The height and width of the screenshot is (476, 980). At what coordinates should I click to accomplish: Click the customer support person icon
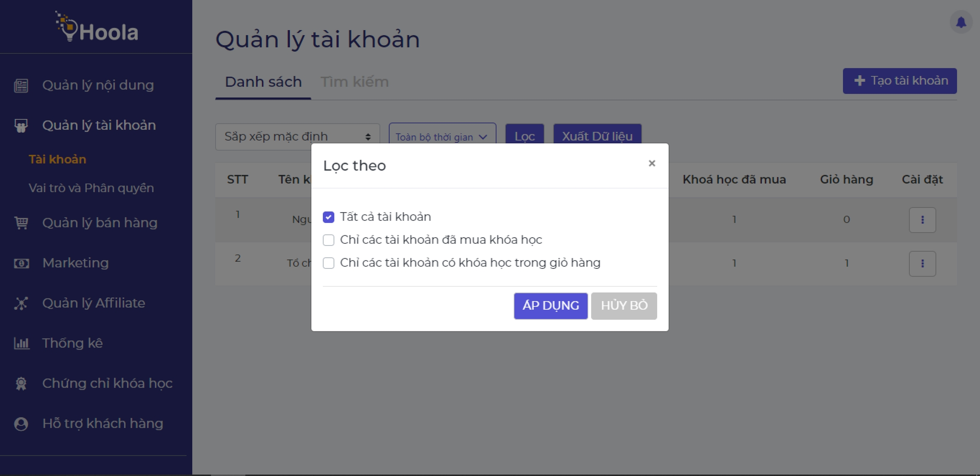[21, 424]
